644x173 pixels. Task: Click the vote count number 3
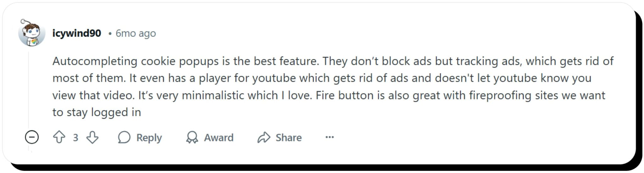(75, 137)
